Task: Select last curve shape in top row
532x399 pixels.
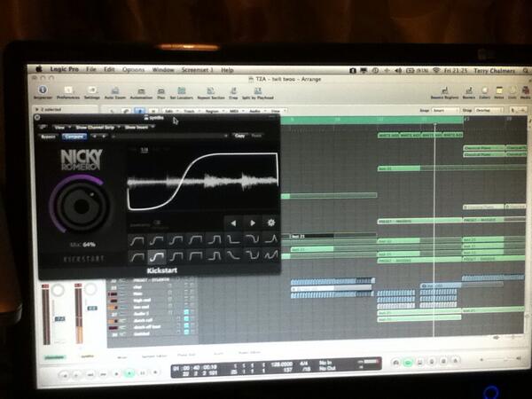Action: (271, 239)
